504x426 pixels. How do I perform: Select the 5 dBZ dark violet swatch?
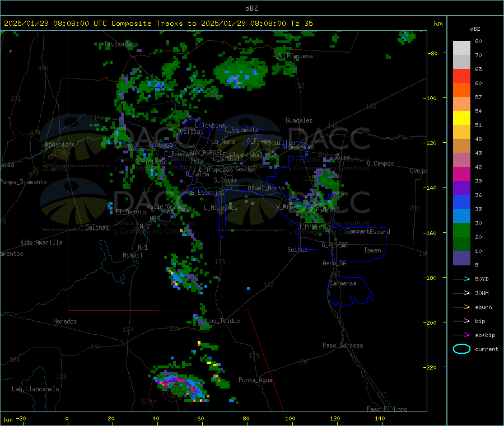click(461, 258)
